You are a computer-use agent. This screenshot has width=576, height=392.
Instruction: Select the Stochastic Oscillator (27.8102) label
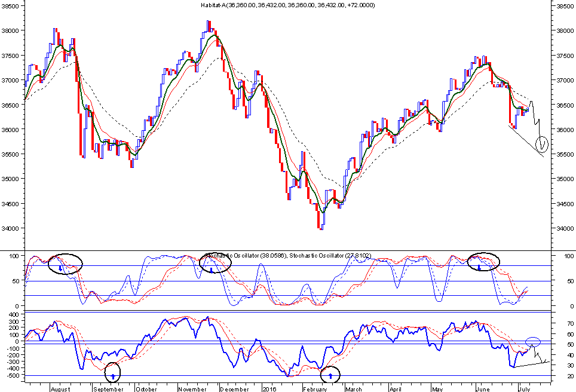click(330, 255)
